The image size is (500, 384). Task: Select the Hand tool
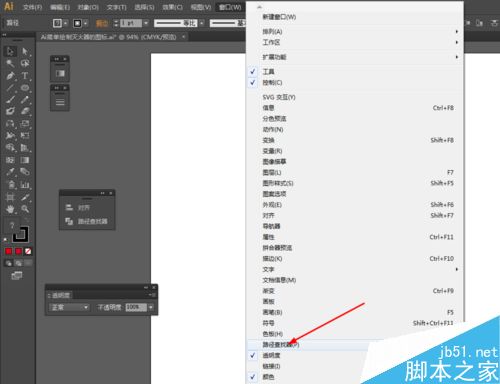tap(10, 209)
